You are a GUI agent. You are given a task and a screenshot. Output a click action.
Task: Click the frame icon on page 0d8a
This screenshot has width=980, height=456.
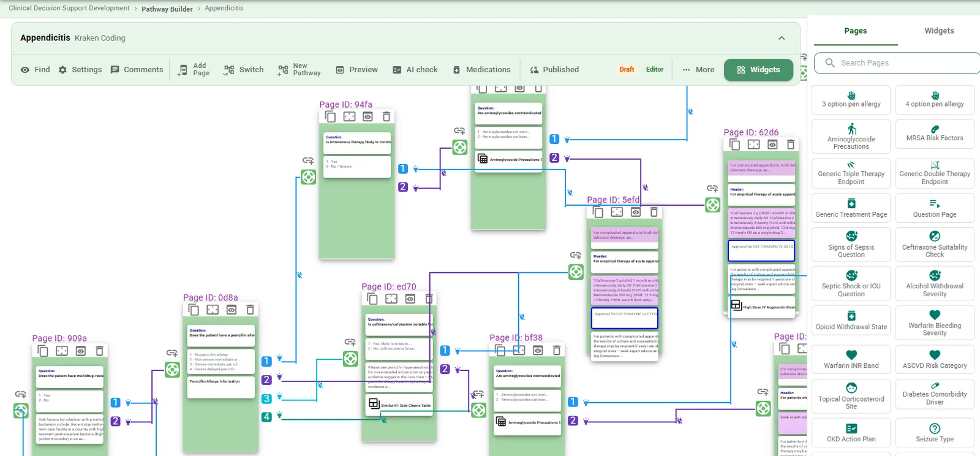point(213,310)
